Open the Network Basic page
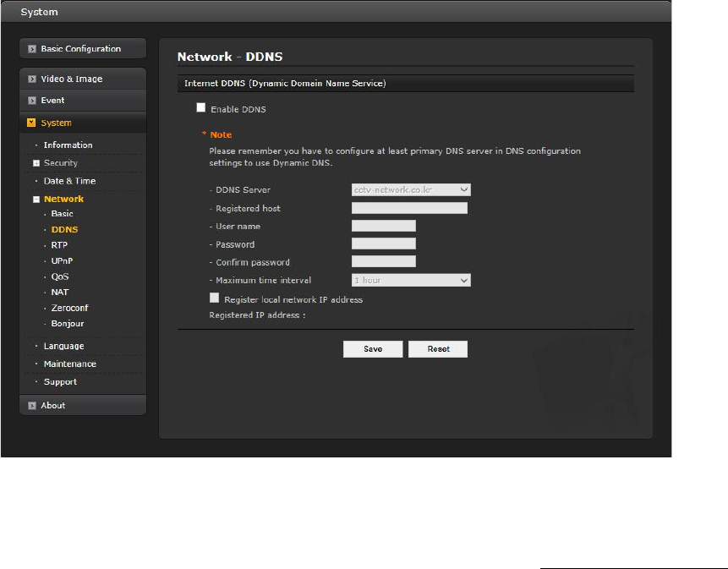The height and width of the screenshot is (569, 728). 63,214
